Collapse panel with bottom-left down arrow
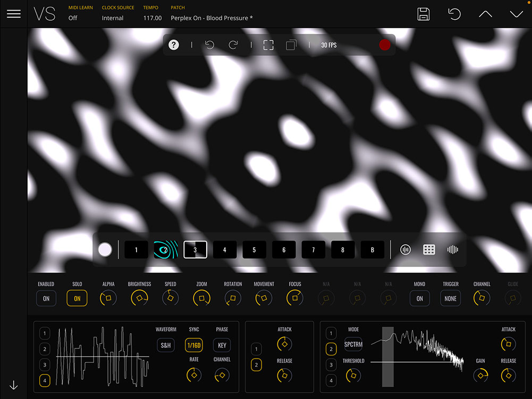The width and height of the screenshot is (532, 399). pos(14,386)
